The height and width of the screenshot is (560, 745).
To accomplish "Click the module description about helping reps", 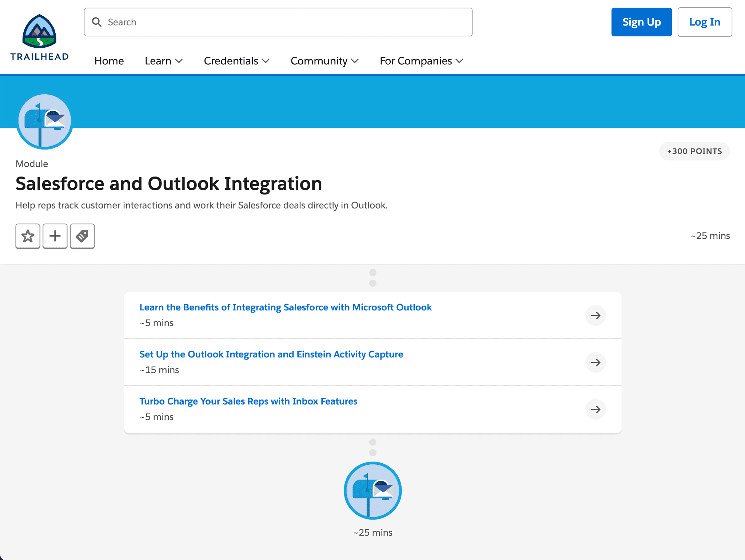I will [202, 206].
